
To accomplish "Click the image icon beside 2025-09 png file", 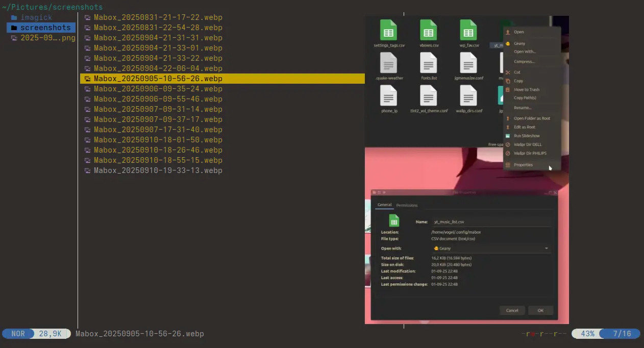I will pyautogui.click(x=14, y=38).
